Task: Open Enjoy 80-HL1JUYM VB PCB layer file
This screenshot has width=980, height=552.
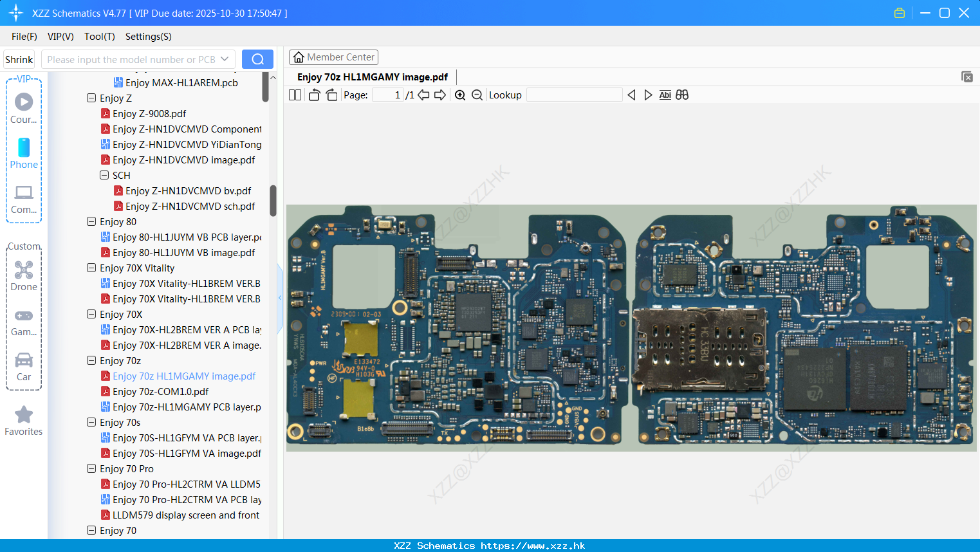Action: pyautogui.click(x=181, y=237)
